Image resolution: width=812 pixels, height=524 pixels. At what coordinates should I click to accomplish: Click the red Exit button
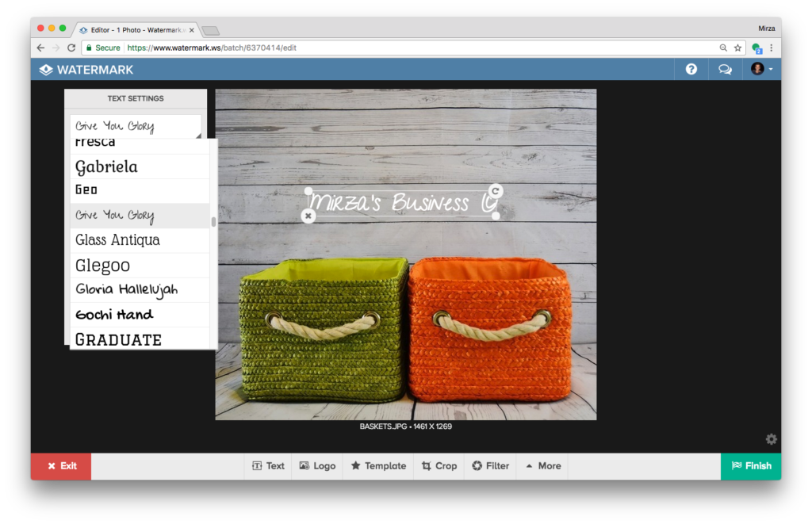point(61,466)
